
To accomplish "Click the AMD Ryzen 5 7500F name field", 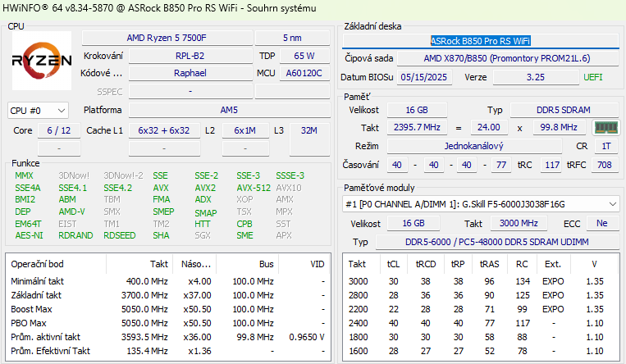I will pyautogui.click(x=167, y=38).
